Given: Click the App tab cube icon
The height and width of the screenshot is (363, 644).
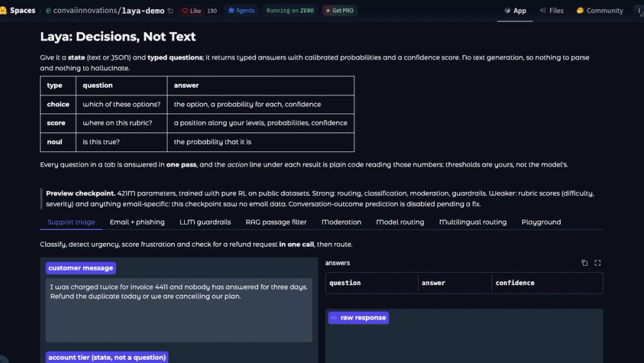Looking at the screenshot, I should [507, 11].
